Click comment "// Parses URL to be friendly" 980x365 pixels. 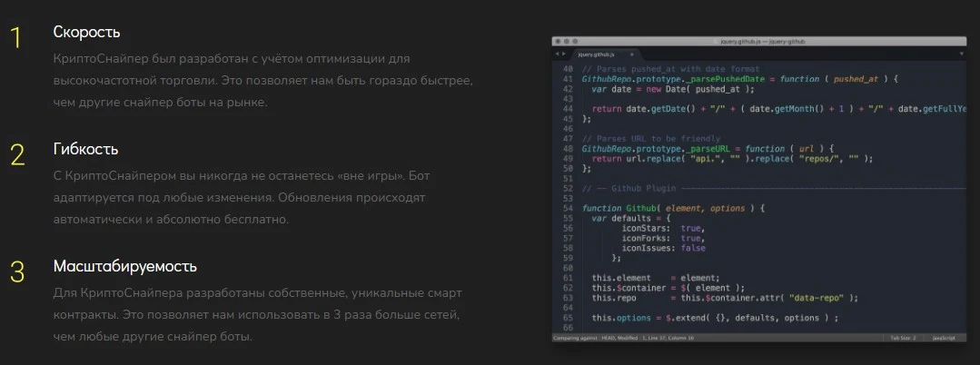650,139
